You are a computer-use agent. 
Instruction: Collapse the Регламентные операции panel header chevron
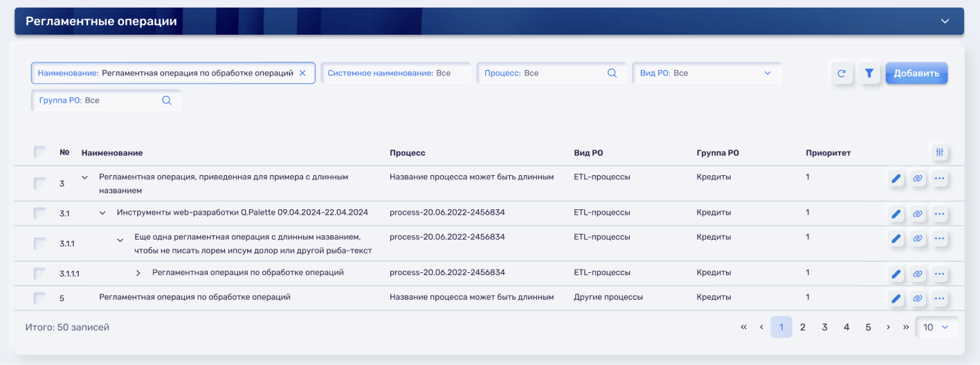point(945,21)
